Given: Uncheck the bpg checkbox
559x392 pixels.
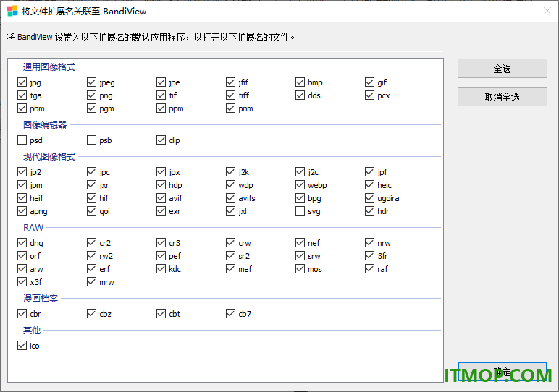Looking at the screenshot, I should pos(300,198).
